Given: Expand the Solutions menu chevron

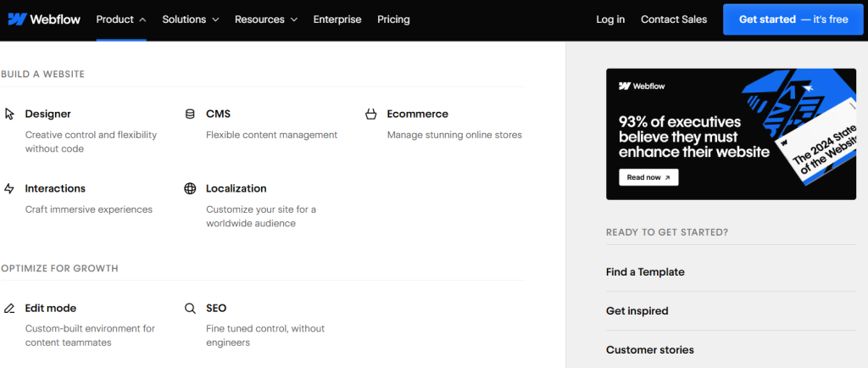Looking at the screenshot, I should [215, 20].
